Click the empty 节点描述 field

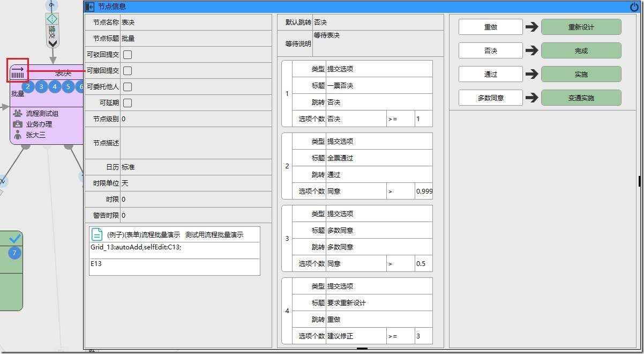click(x=196, y=143)
